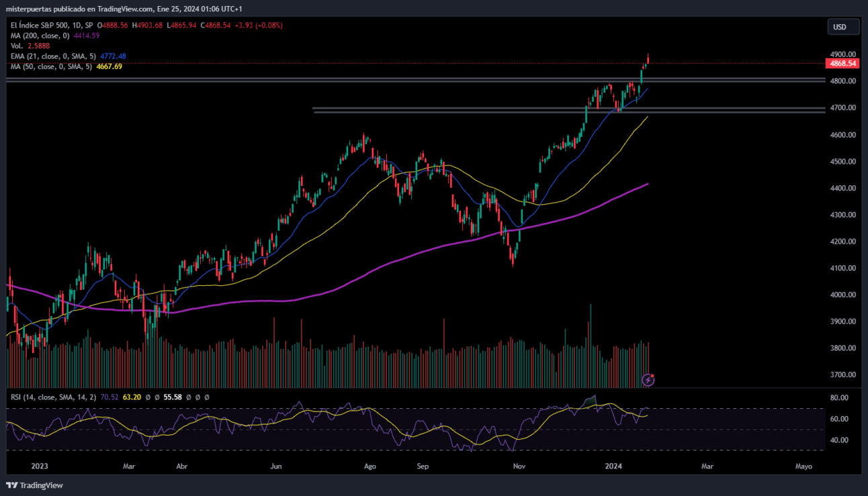Click the high value H4903.68
Screen dimensions: 868x496
[148, 26]
